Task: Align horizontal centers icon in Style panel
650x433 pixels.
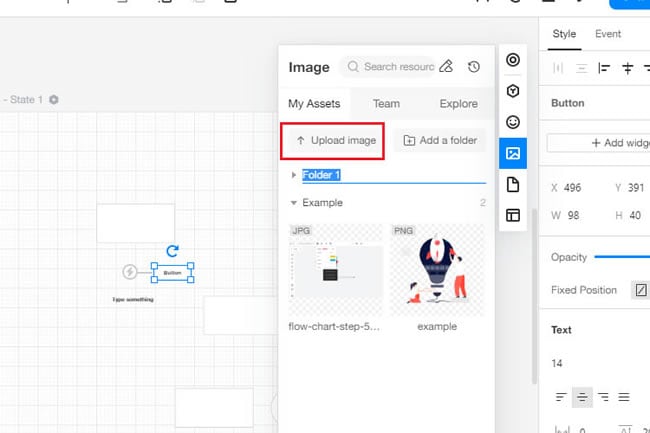Action: [628, 68]
